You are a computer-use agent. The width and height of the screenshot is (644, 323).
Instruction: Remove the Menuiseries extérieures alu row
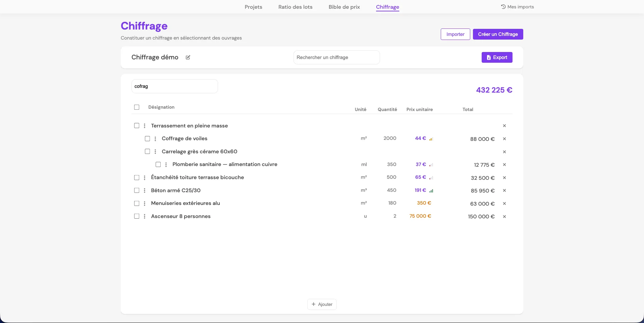click(504, 204)
